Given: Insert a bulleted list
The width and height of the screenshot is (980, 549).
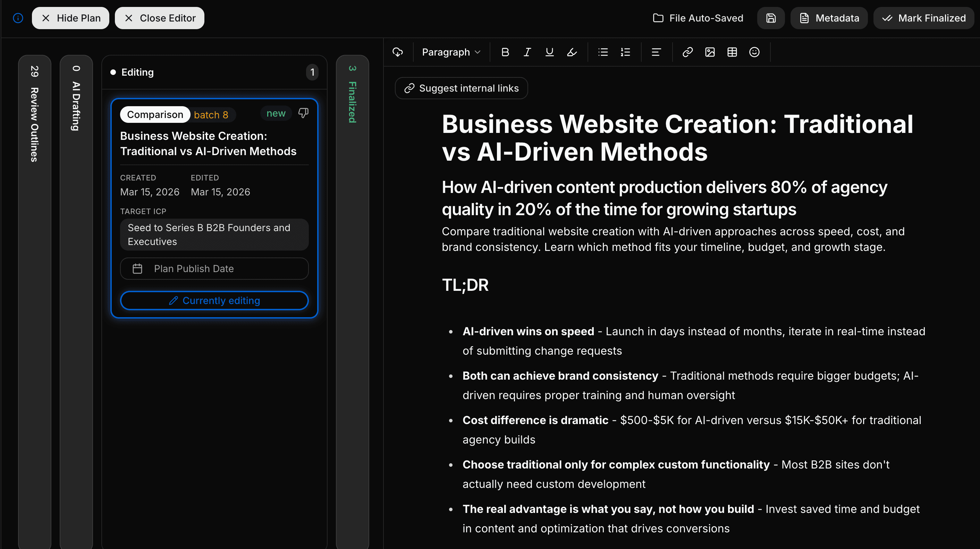Looking at the screenshot, I should pyautogui.click(x=602, y=52).
